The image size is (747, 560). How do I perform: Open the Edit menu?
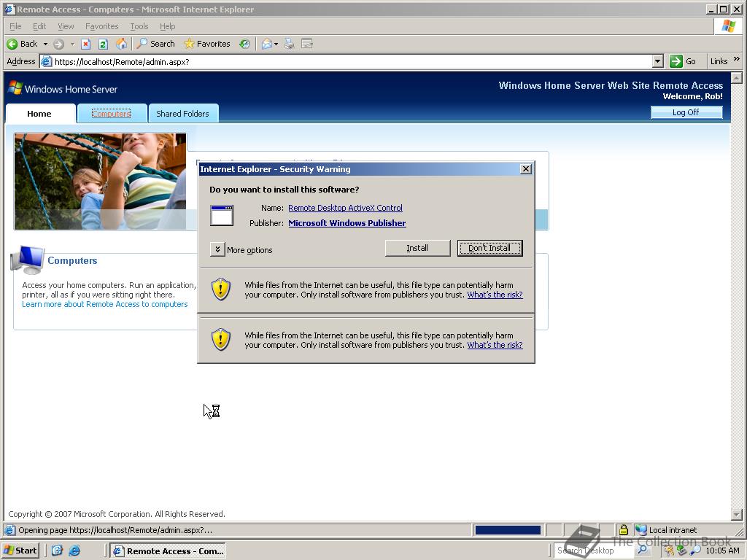39,26
